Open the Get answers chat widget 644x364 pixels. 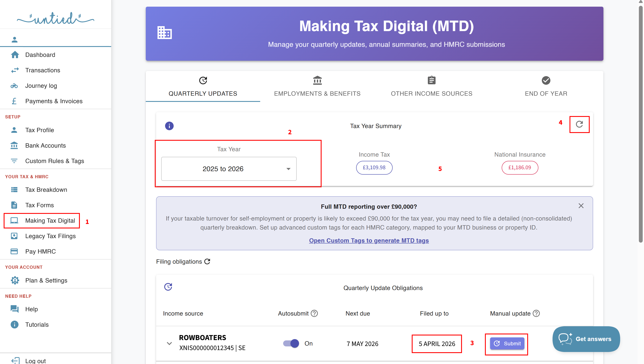586,339
